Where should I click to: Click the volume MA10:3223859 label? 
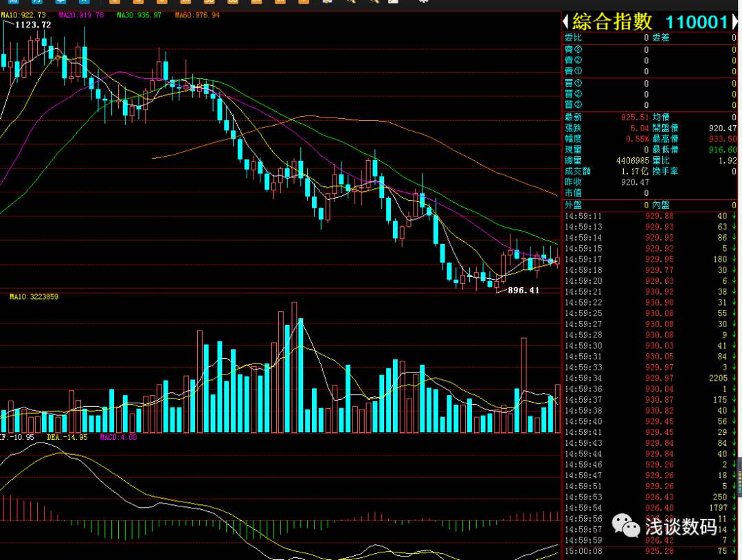coord(34,297)
